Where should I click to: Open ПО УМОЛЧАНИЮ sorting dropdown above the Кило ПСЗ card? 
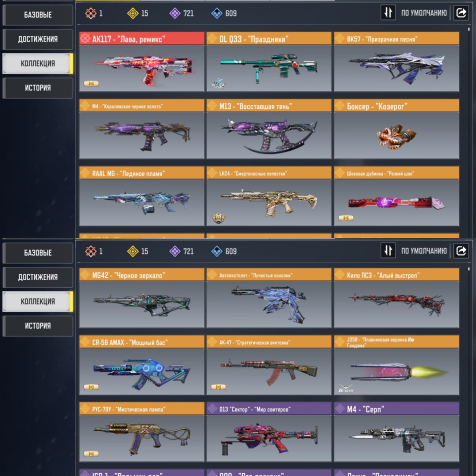[424, 251]
